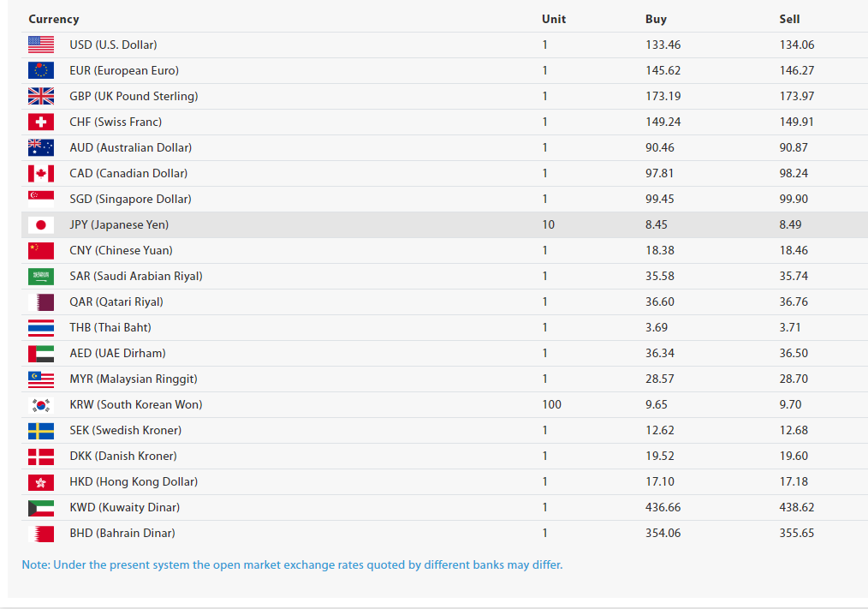Click the Currency column header
The height and width of the screenshot is (609, 868).
(53, 19)
